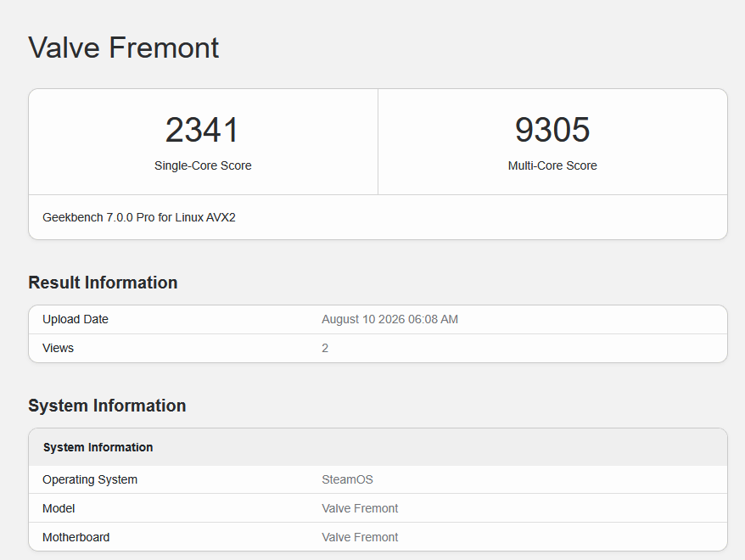Select the SteamOS value

tap(347, 479)
